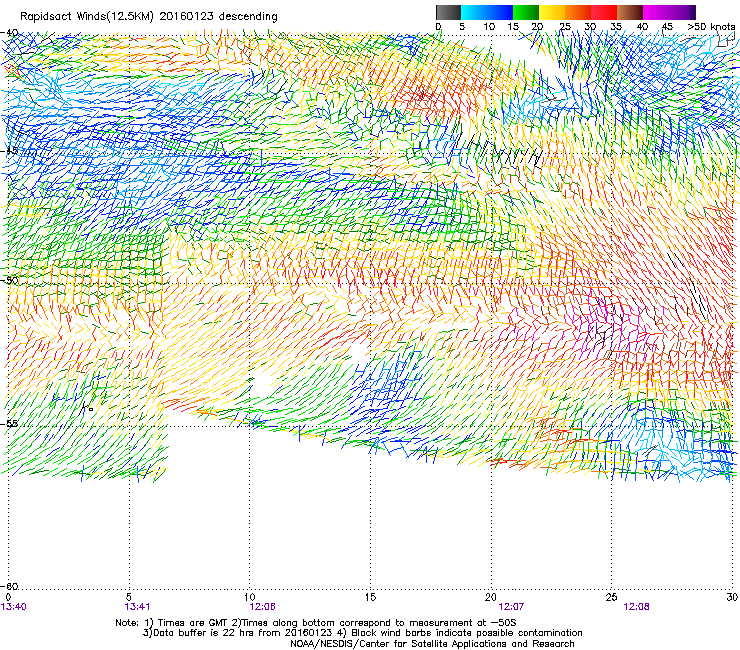Click the cyan 5-10 knots color bar segment

click(474, 12)
